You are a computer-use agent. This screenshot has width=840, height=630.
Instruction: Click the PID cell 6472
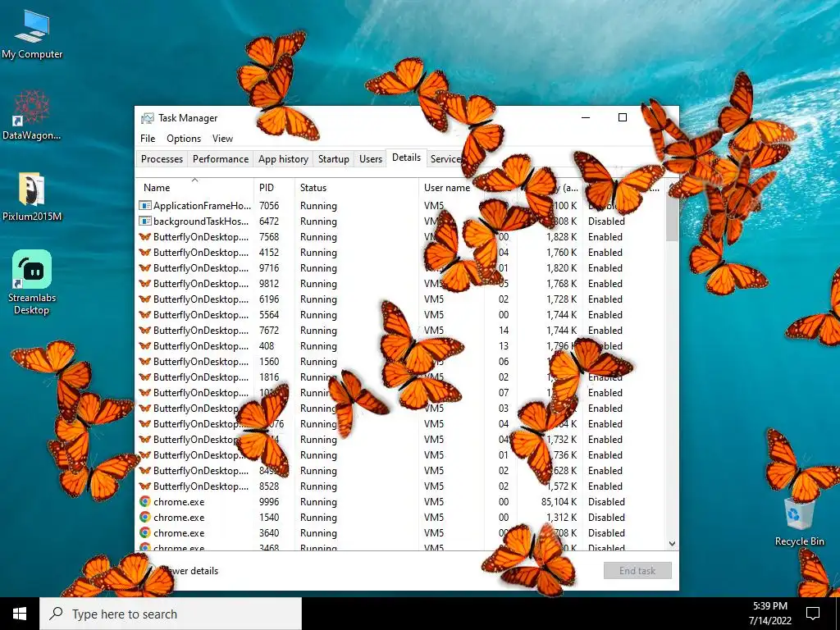[269, 221]
